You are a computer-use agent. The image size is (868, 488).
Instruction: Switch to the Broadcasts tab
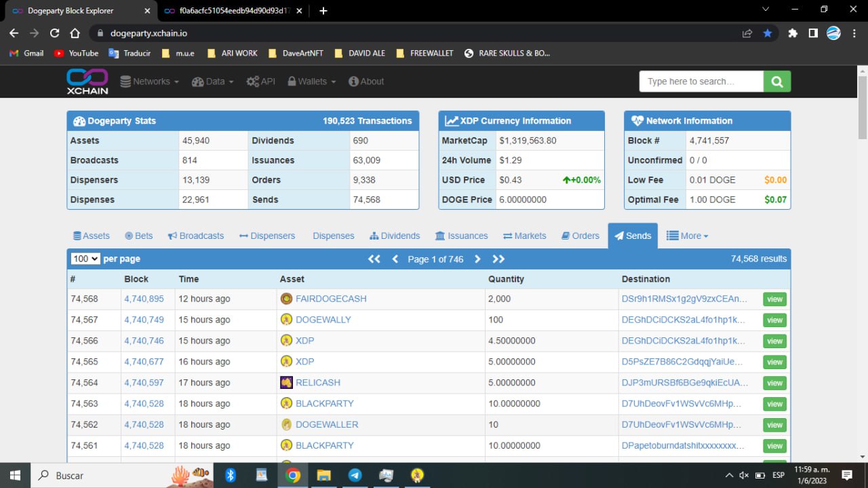point(196,236)
